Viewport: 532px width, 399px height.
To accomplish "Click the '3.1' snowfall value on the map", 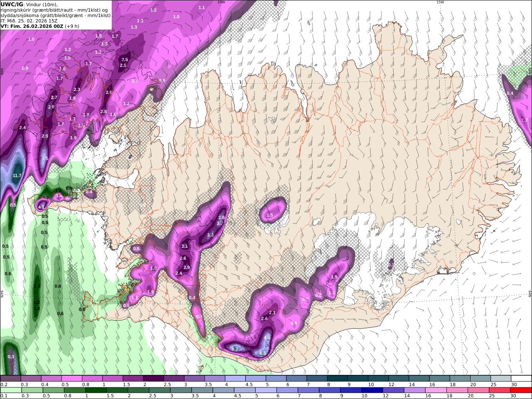I will (185, 246).
